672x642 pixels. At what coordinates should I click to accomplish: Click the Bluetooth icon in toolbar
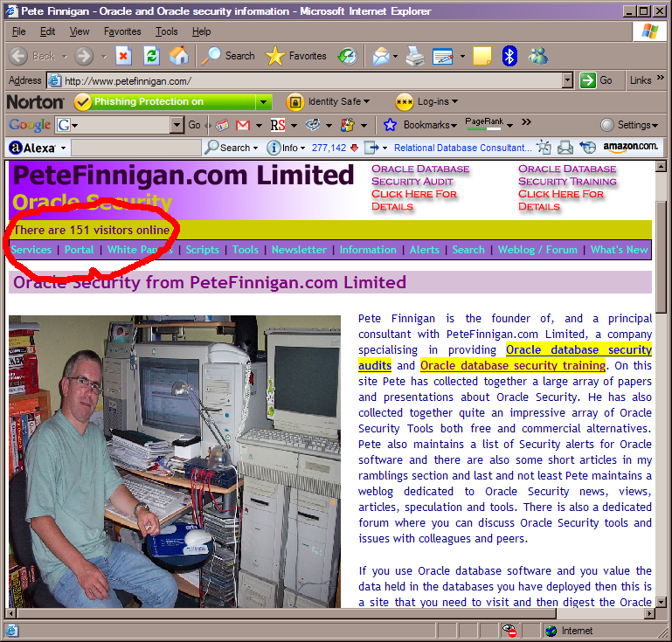click(x=509, y=56)
